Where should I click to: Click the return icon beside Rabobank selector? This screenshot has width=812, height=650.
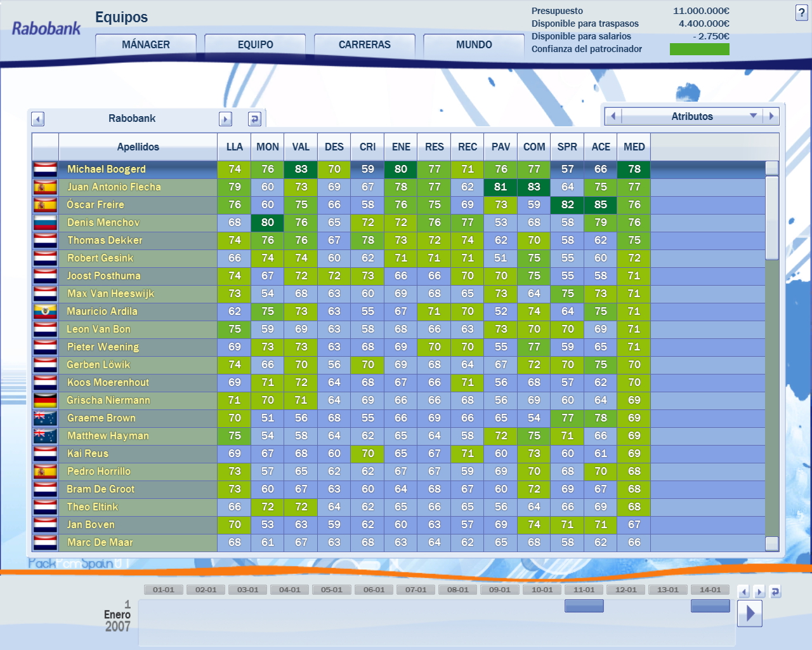click(254, 119)
